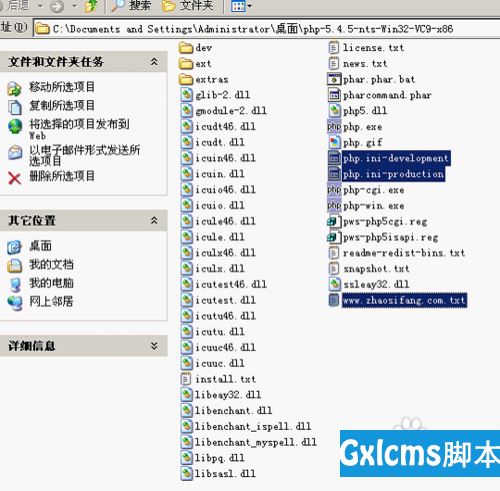Click the icutu46.dll file name
This screenshot has height=491, width=500.
[x=226, y=316]
